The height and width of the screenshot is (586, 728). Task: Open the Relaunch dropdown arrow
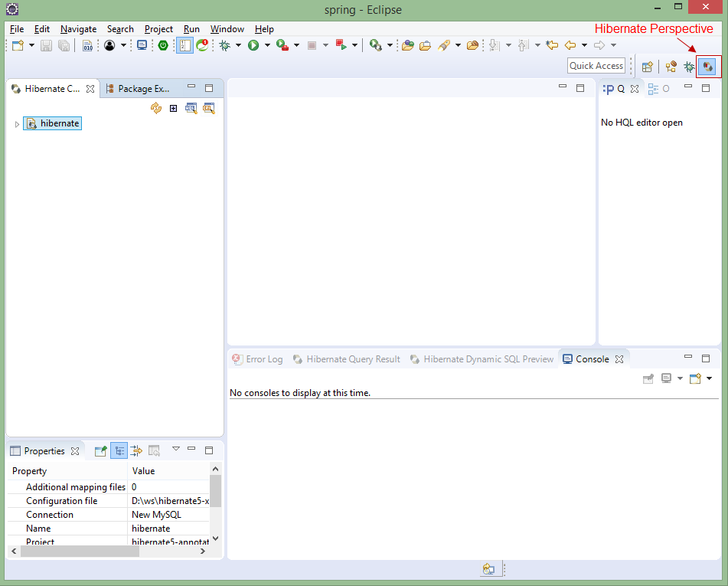click(x=354, y=45)
